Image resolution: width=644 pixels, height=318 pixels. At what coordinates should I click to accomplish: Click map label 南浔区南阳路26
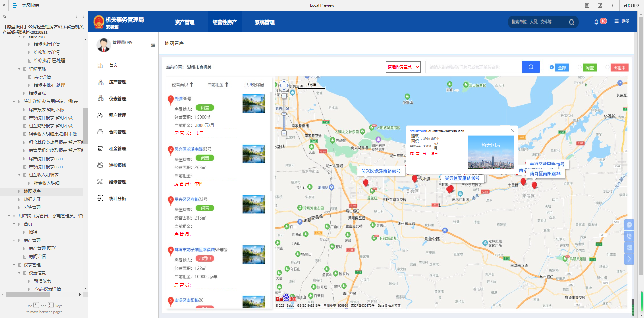click(545, 174)
